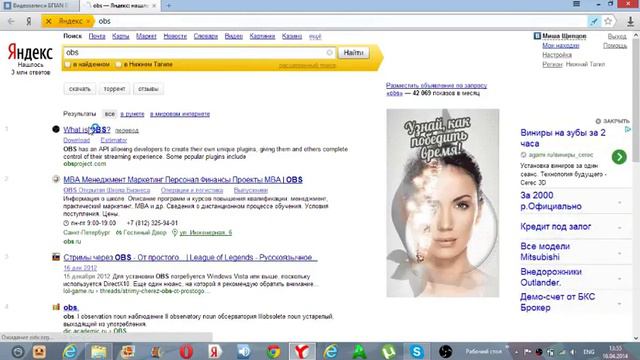Image resolution: width=640 pixels, height=360 pixels.
Task: Click the 'скачать' suggestion button
Action: [x=80, y=89]
